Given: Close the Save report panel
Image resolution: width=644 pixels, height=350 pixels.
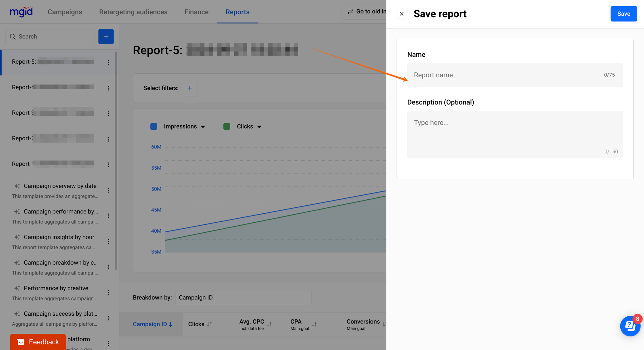Looking at the screenshot, I should (x=402, y=14).
